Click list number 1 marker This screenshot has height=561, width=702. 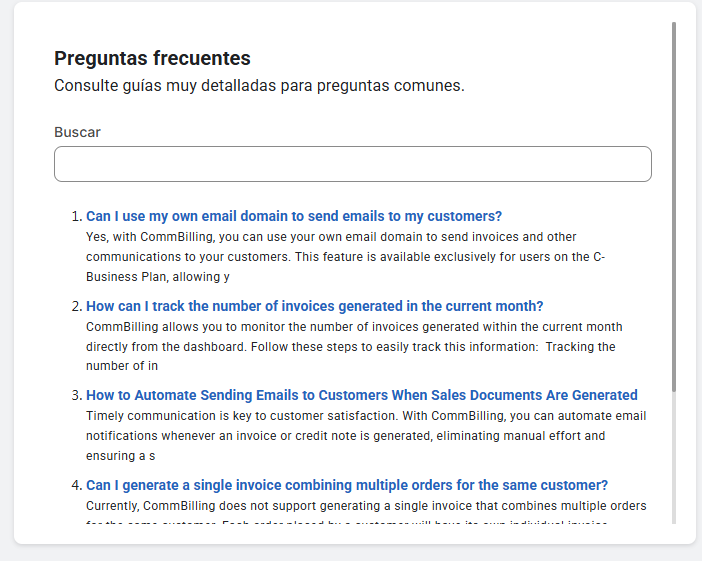(x=75, y=217)
